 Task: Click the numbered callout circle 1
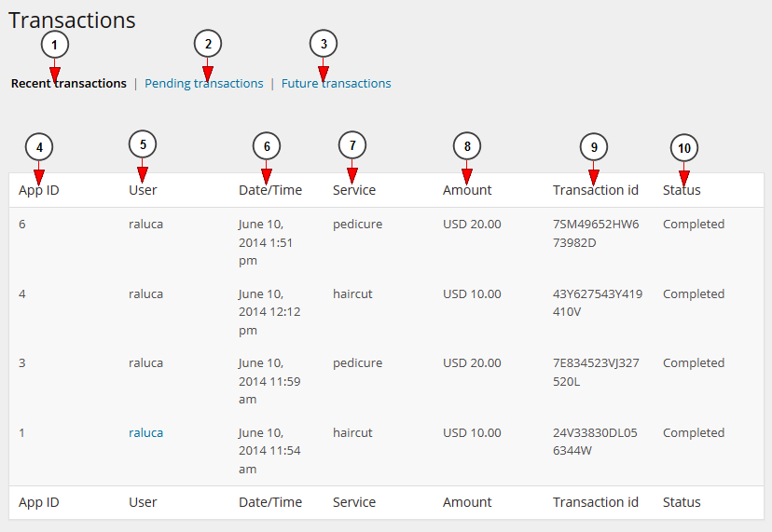[55, 45]
